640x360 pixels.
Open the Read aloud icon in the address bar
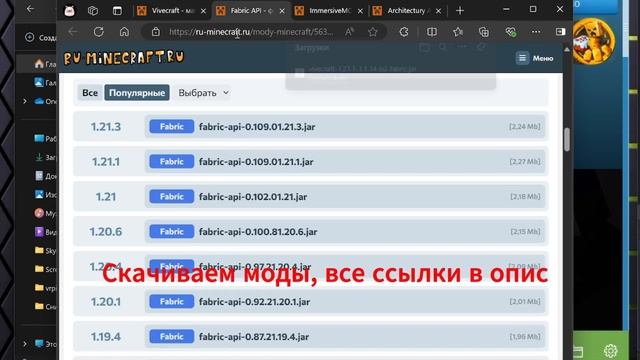click(x=349, y=32)
